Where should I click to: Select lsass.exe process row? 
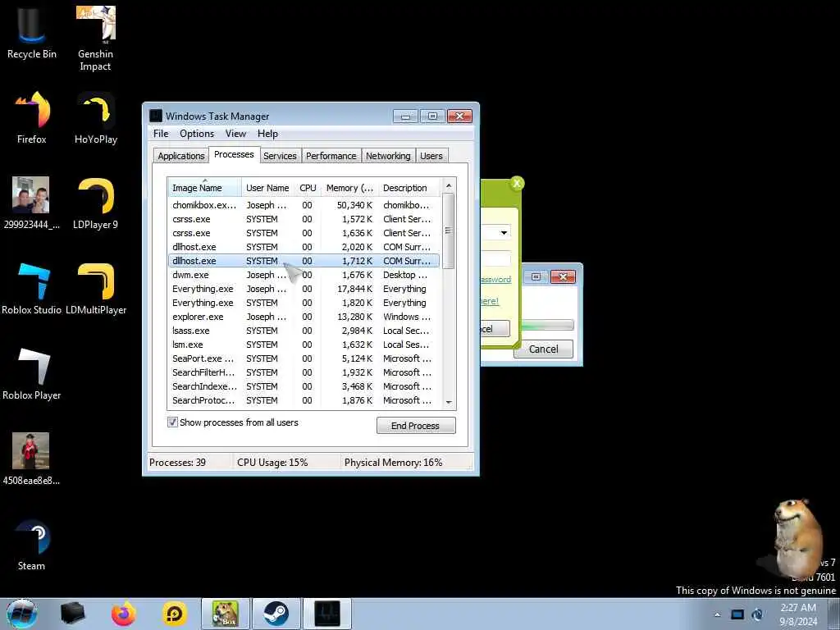pyautogui.click(x=304, y=331)
